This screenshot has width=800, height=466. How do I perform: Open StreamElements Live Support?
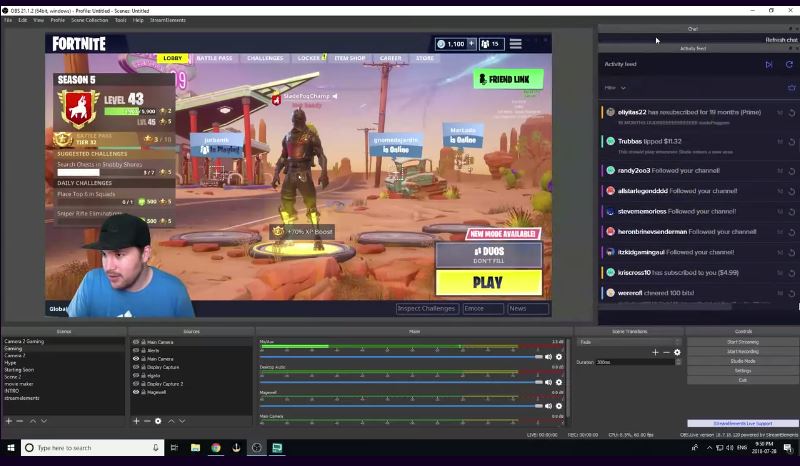pyautogui.click(x=743, y=423)
